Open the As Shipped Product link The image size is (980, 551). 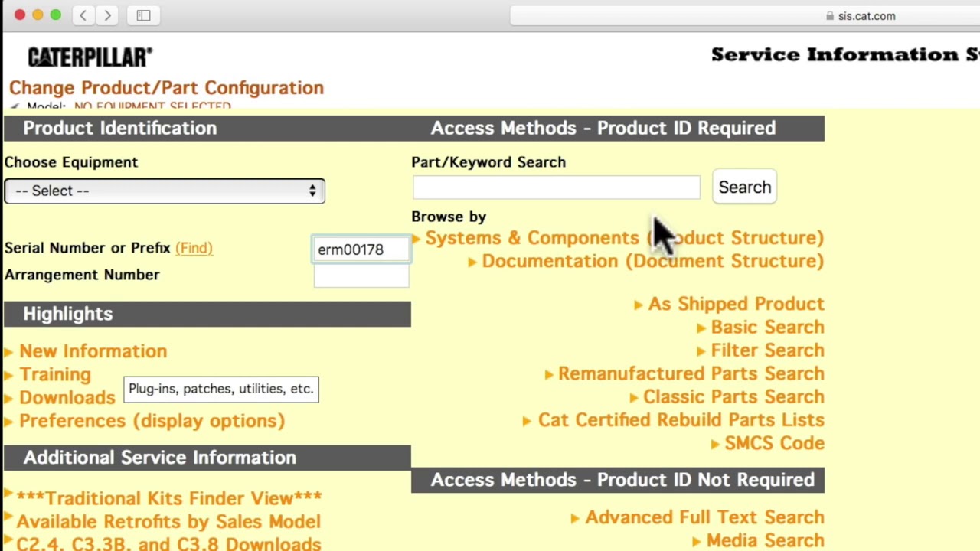(x=737, y=304)
